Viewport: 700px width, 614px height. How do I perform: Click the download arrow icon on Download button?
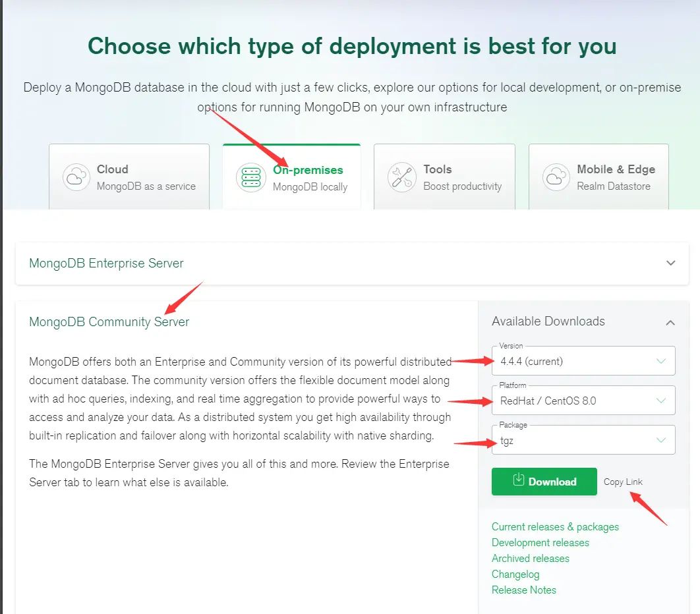(517, 480)
